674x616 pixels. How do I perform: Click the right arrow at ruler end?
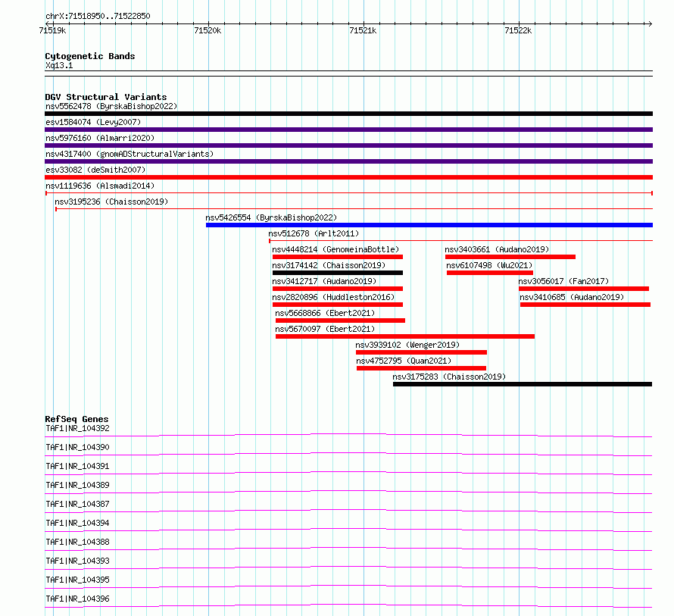click(x=650, y=24)
